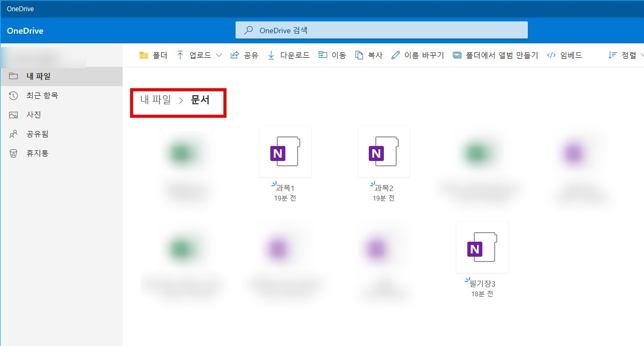Click the OneDrive header title link
644x346 pixels.
(25, 31)
